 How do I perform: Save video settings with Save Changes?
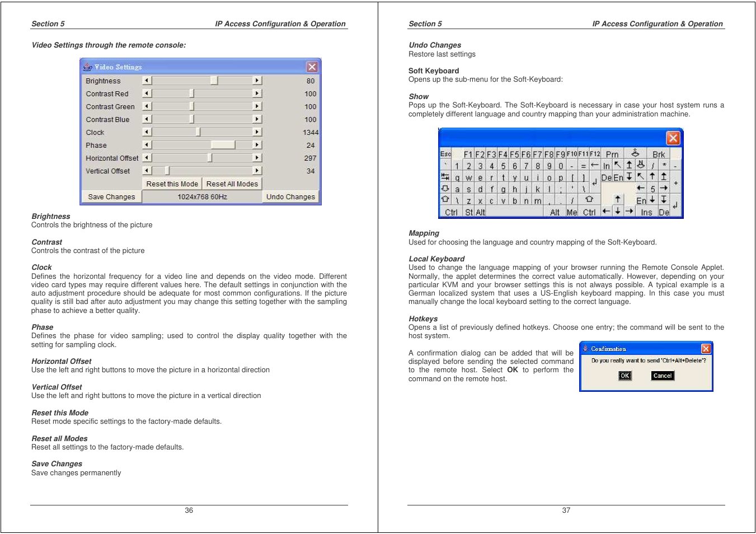click(x=111, y=197)
